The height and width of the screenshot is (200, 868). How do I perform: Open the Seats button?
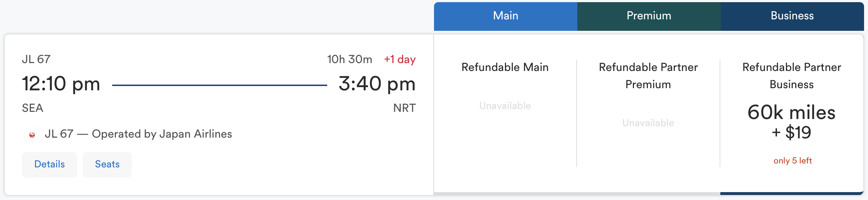coord(107,165)
